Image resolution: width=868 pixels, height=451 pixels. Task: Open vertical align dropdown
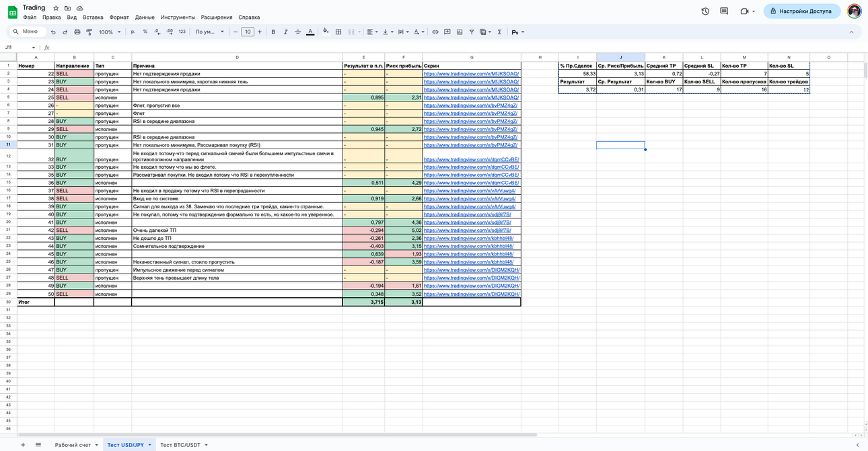tap(387, 32)
